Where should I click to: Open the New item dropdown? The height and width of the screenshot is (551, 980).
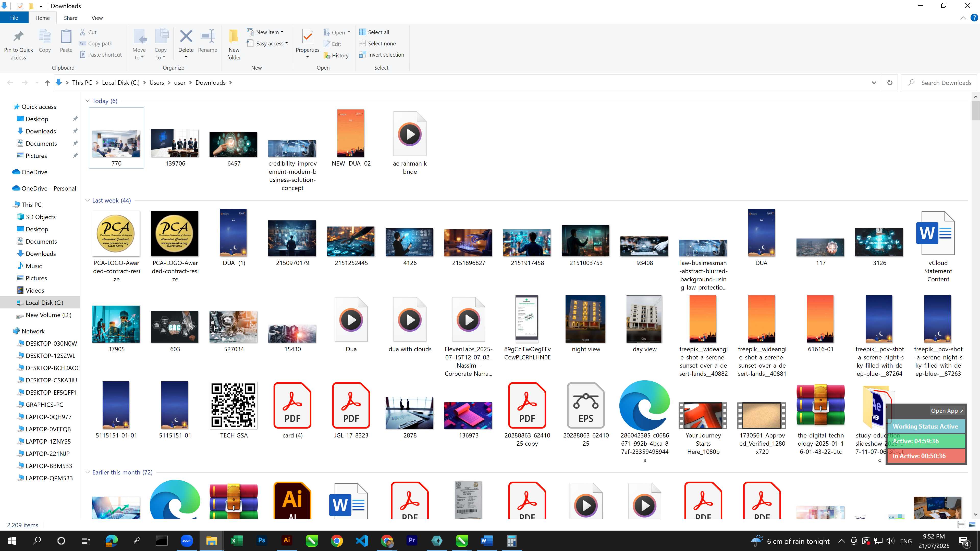265,32
